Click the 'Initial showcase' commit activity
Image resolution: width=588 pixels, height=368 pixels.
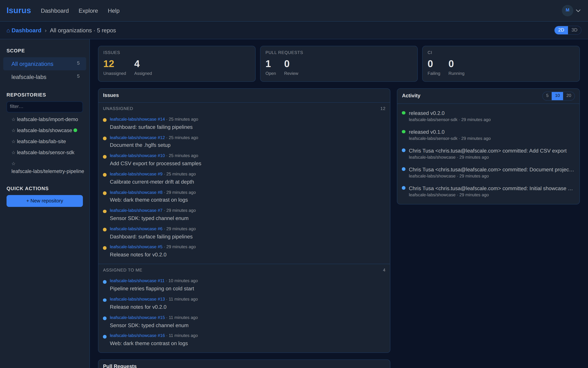(491, 188)
